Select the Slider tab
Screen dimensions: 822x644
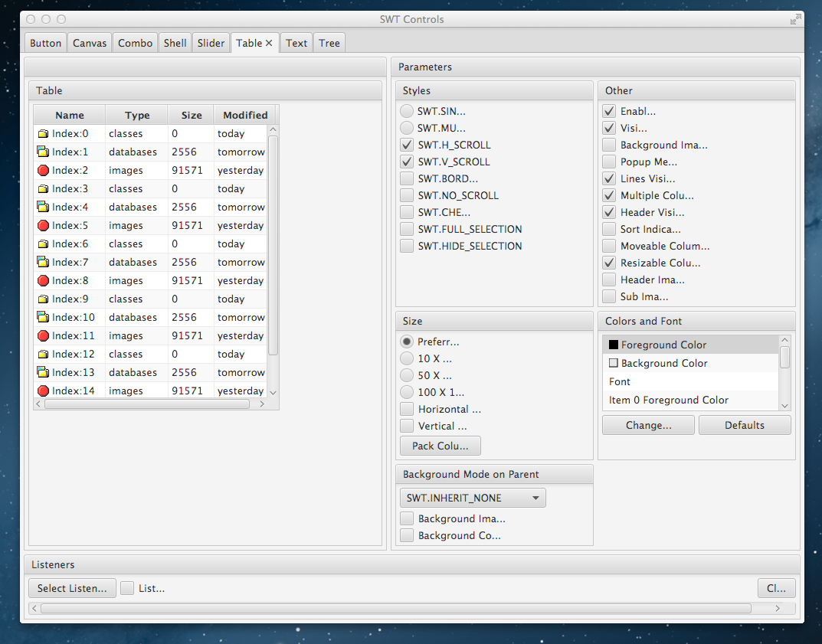211,43
